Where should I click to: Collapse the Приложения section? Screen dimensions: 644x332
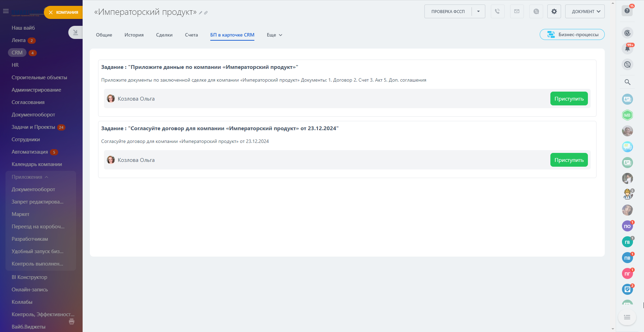click(x=30, y=177)
